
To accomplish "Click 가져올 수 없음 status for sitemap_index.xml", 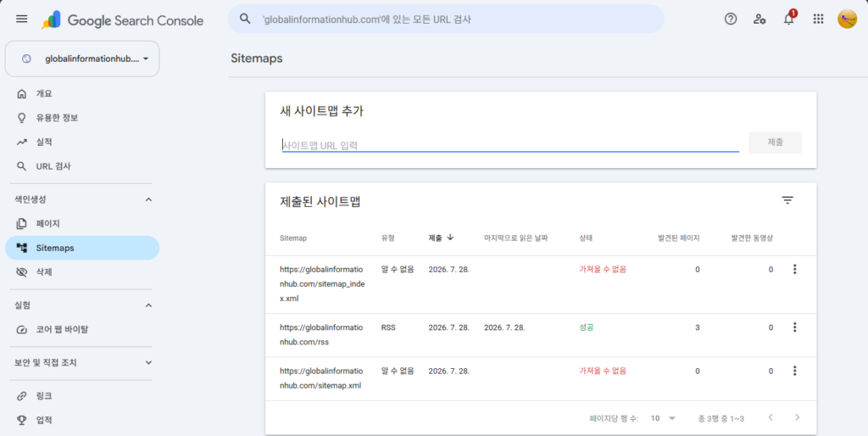I will 603,269.
